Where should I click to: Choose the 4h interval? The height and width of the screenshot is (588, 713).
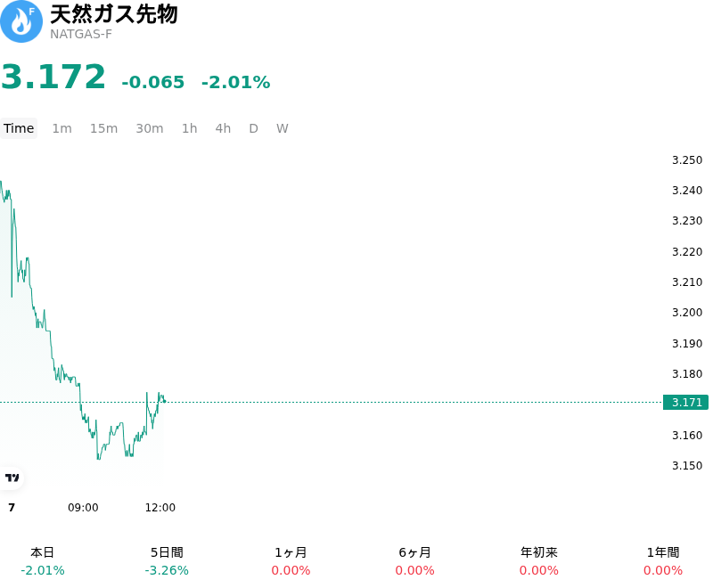coord(223,128)
